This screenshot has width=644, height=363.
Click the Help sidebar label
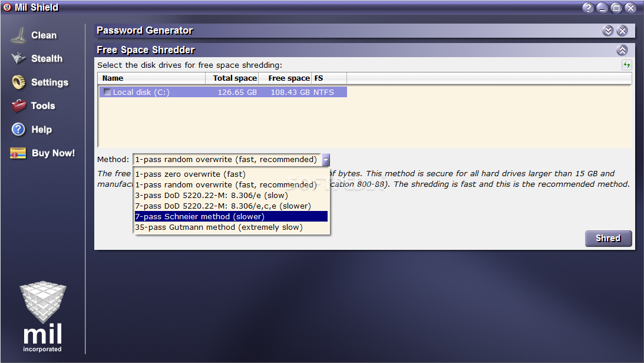click(x=42, y=130)
